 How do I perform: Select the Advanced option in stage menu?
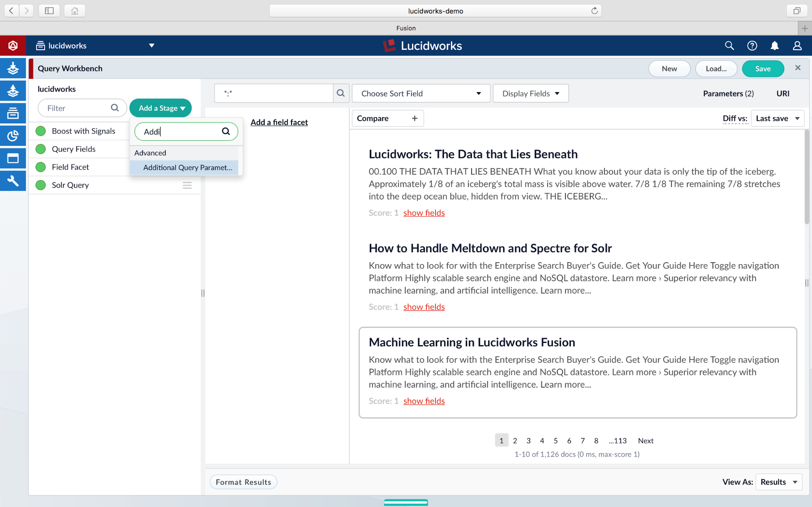151,153
